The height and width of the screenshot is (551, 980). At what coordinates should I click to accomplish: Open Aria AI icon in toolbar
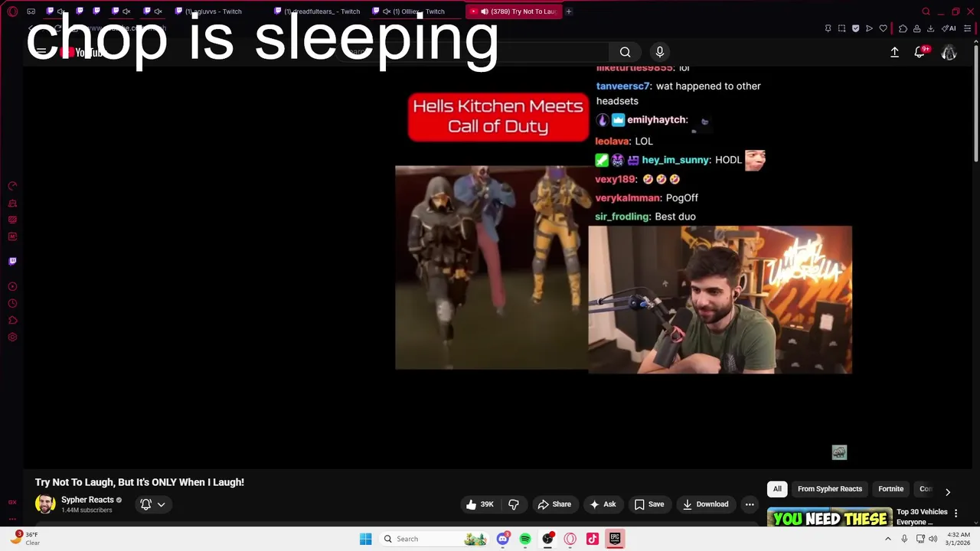[x=949, y=28]
